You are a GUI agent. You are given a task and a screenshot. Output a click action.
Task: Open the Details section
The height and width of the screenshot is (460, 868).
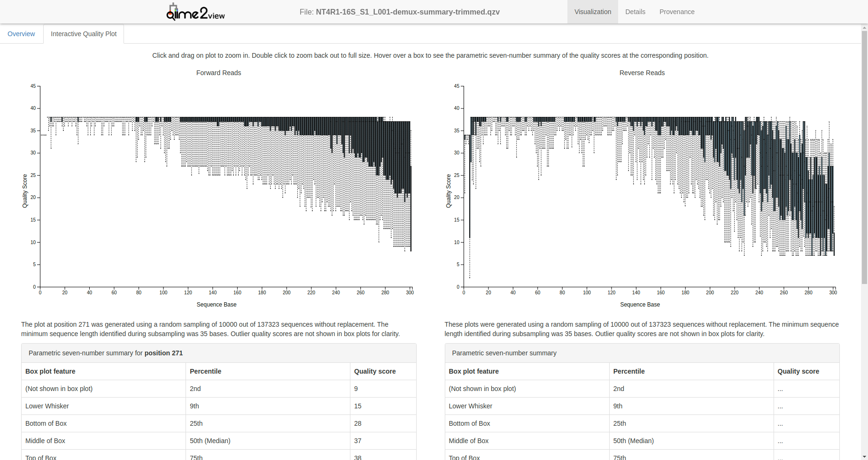pyautogui.click(x=635, y=12)
